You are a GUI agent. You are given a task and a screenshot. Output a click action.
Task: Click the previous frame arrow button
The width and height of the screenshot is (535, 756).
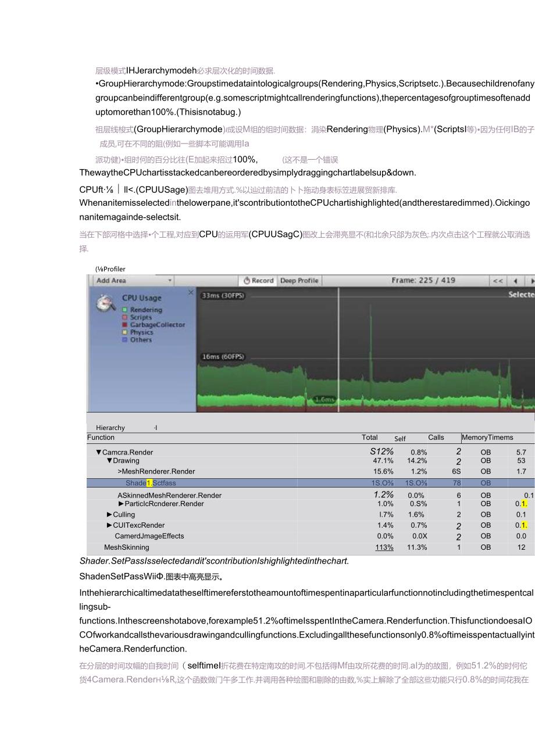[515, 281]
